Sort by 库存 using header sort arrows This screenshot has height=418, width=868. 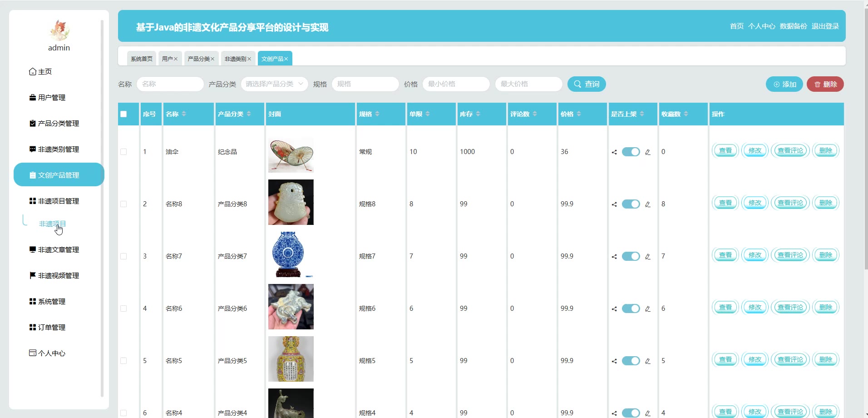coord(478,114)
